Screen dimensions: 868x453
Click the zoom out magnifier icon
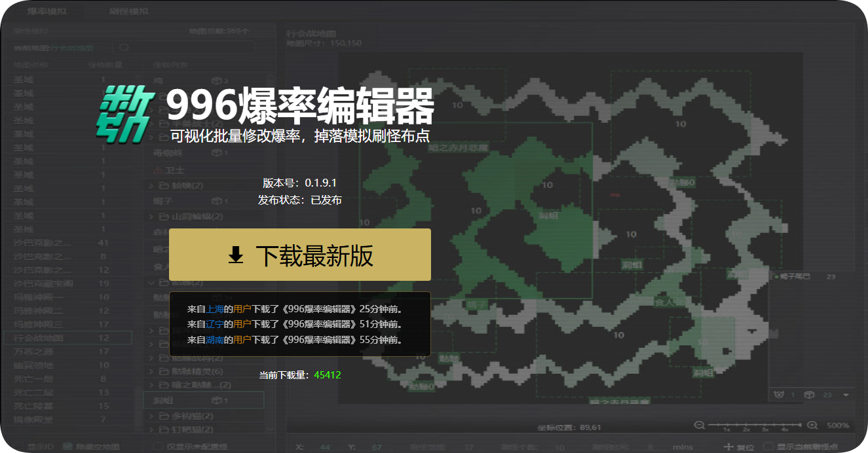pyautogui.click(x=699, y=425)
